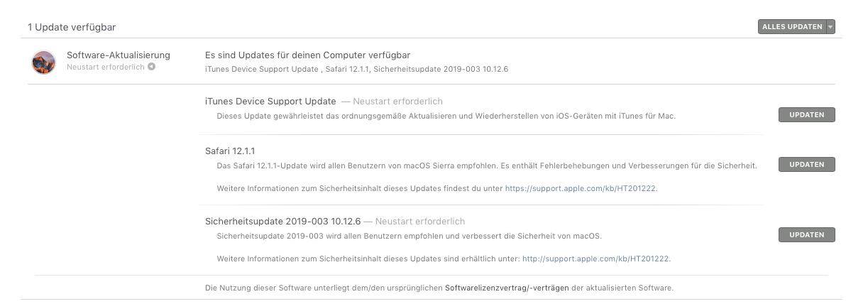Open the dropdown arrow next to Alles Updaten

pyautogui.click(x=830, y=27)
